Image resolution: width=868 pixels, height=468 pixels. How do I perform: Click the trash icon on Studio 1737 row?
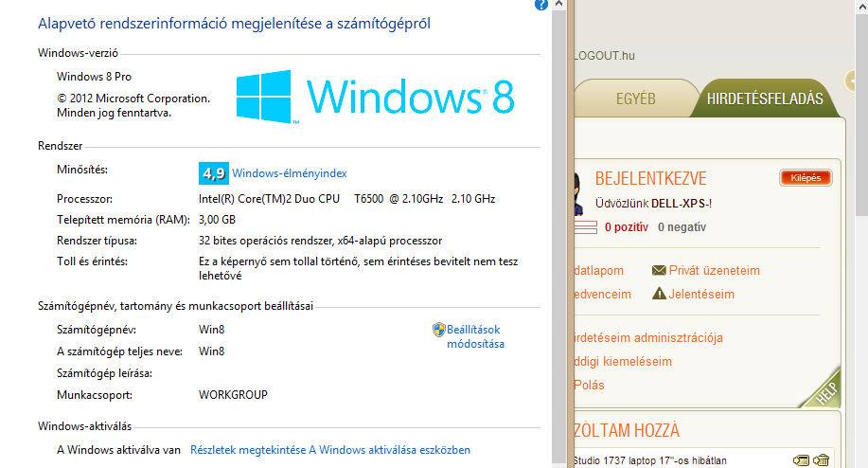click(x=822, y=460)
